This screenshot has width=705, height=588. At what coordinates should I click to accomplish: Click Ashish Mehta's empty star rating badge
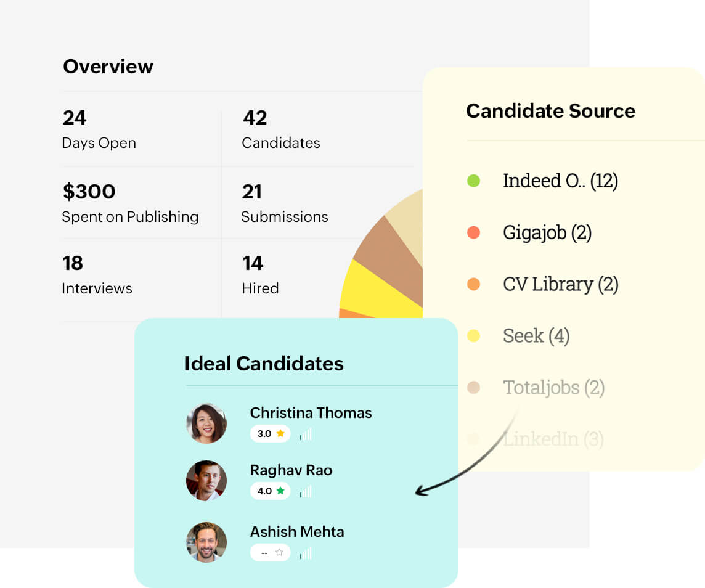pos(270,553)
